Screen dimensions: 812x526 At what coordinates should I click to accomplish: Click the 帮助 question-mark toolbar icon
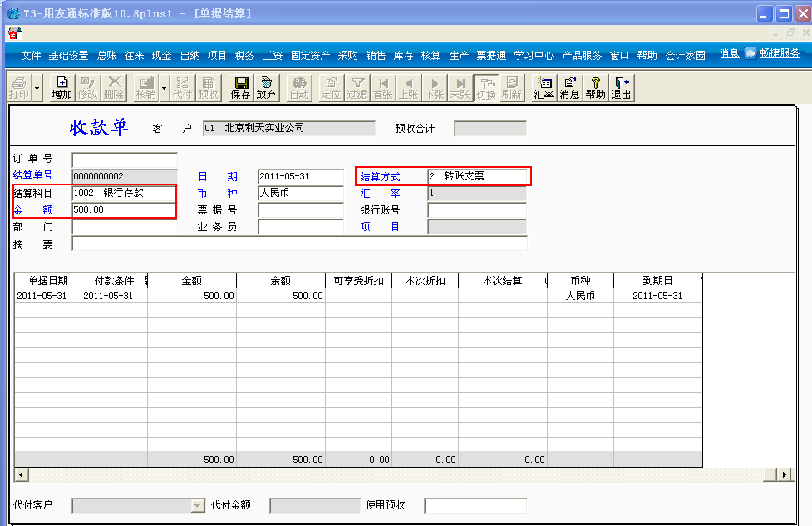coord(595,88)
